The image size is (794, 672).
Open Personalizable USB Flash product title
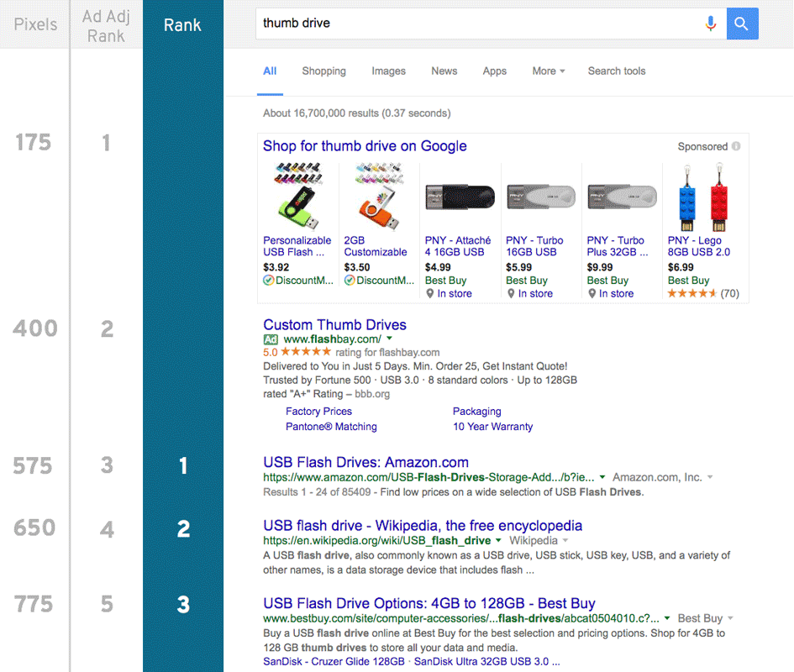point(297,246)
